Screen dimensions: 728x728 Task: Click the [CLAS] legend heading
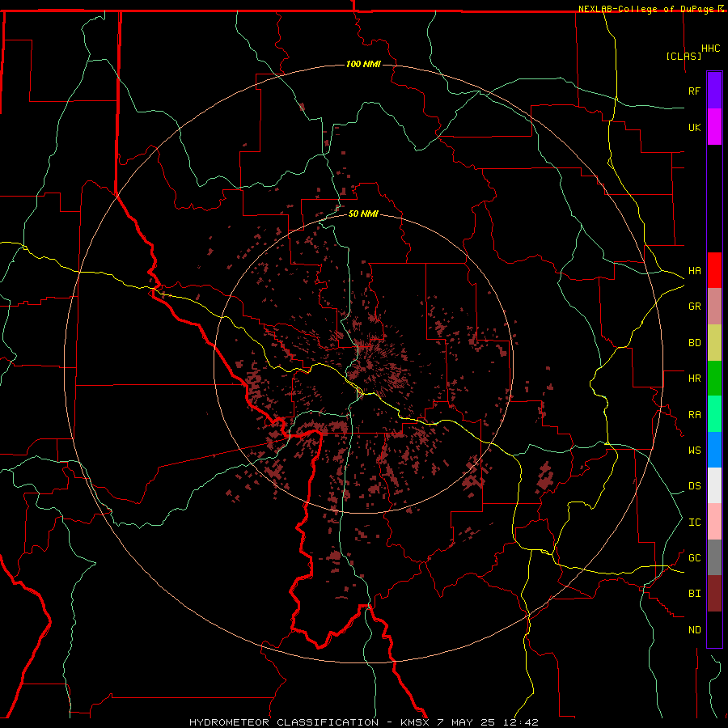pos(684,56)
